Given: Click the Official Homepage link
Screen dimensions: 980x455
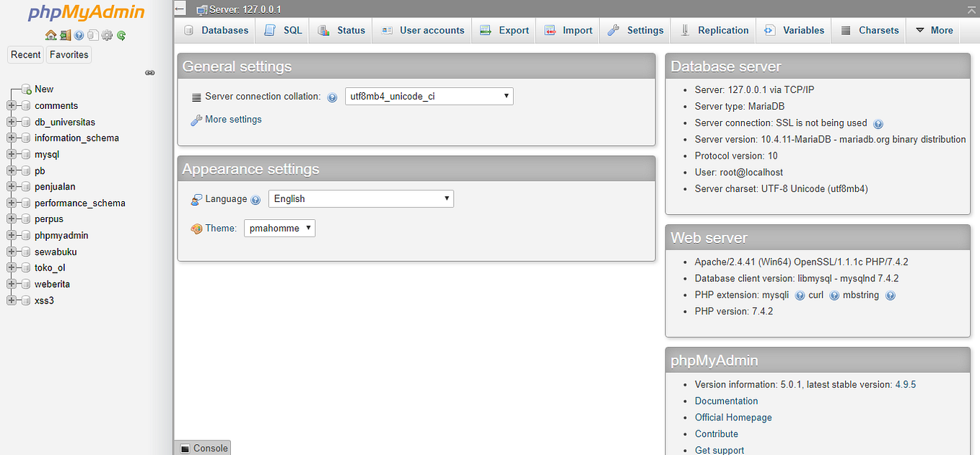Looking at the screenshot, I should [733, 417].
